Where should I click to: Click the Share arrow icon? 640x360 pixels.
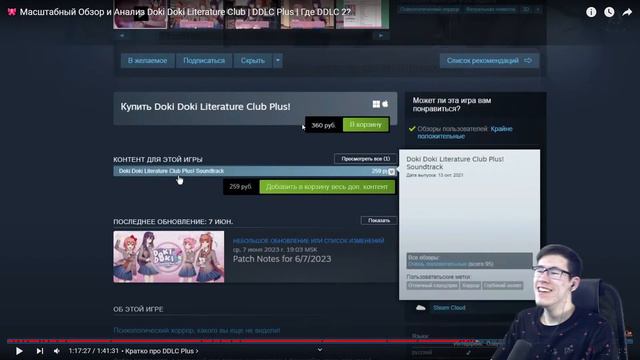pyautogui.click(x=627, y=12)
